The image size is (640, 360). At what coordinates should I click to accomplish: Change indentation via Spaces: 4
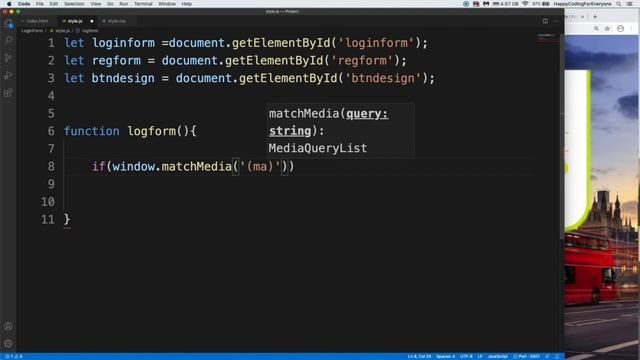point(445,356)
